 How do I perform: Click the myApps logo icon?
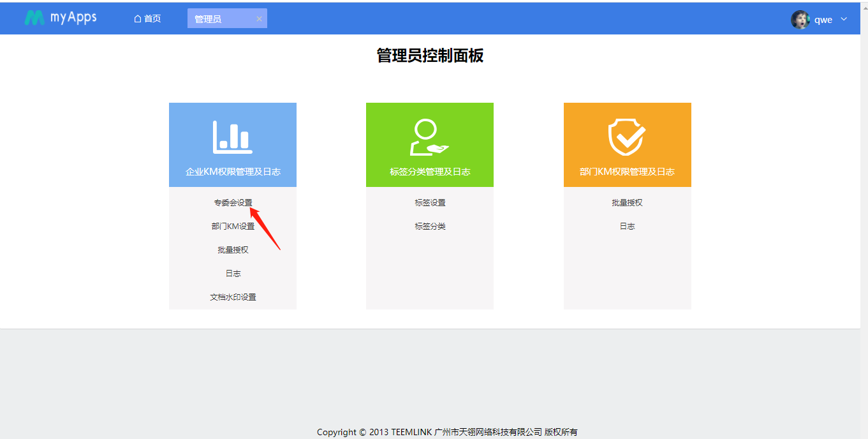[34, 18]
